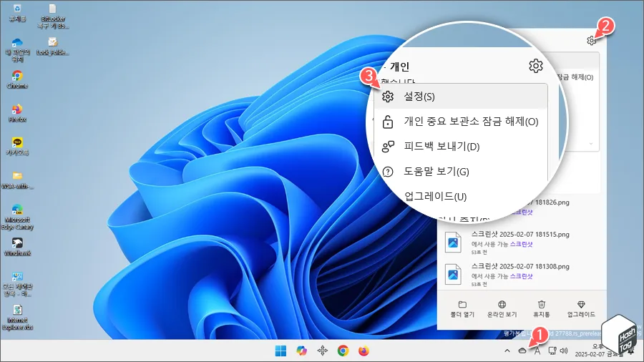Launch Chrome from the desktop shortcut
644x362 pixels.
[17, 79]
